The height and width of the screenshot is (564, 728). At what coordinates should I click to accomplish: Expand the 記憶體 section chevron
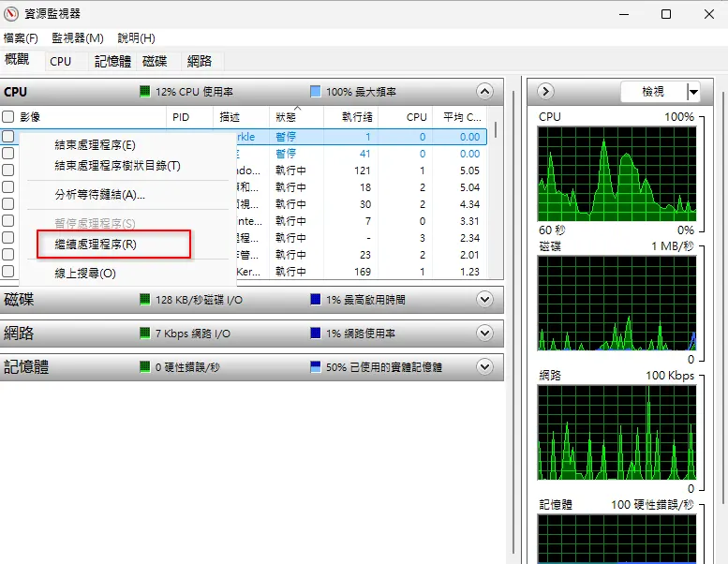(484, 367)
